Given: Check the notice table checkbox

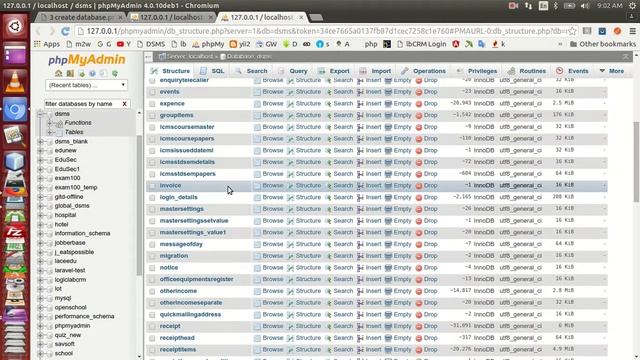Looking at the screenshot, I should click(152, 268).
